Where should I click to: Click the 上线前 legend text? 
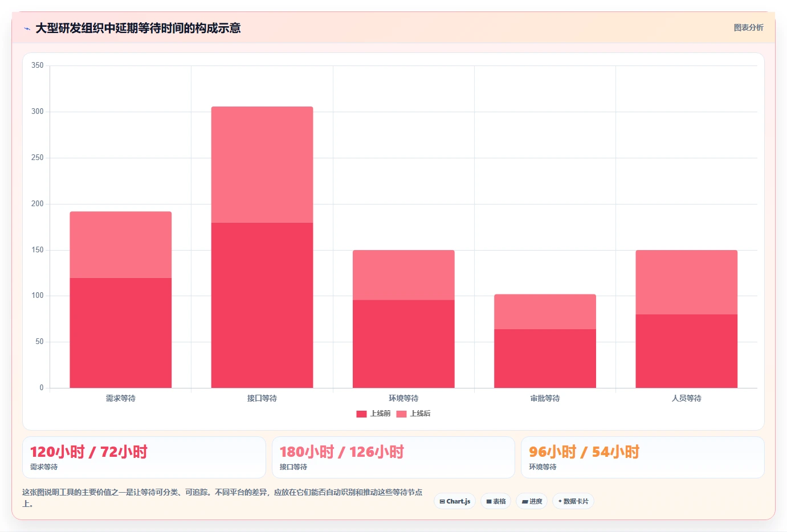[x=380, y=414]
